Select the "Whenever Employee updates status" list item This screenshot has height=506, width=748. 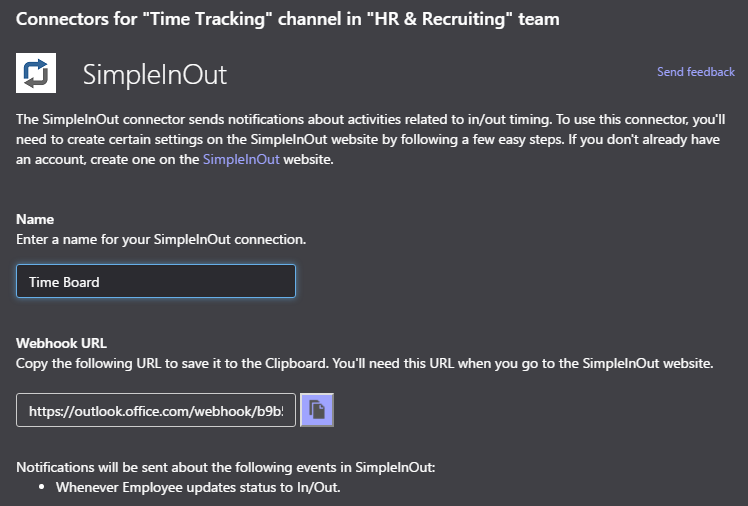[198, 487]
